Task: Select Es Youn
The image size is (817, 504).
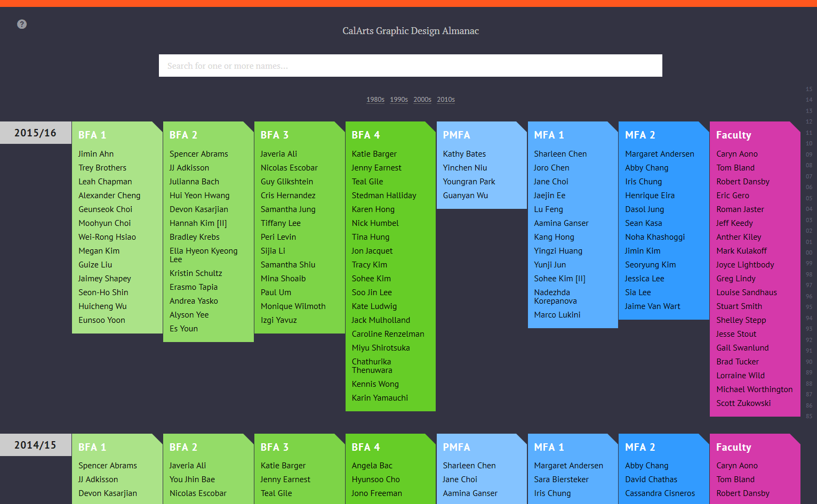Action: pos(183,329)
